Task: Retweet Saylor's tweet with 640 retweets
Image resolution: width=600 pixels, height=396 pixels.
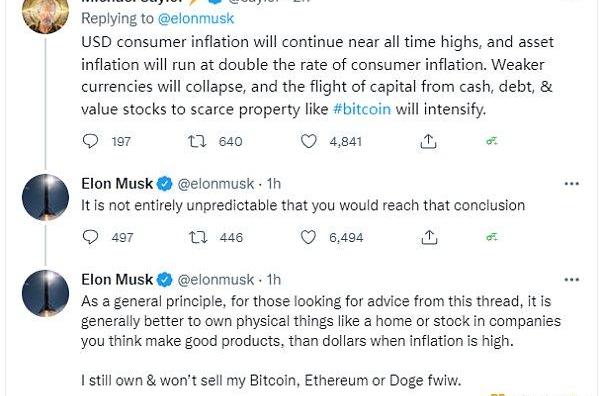Action: click(197, 141)
